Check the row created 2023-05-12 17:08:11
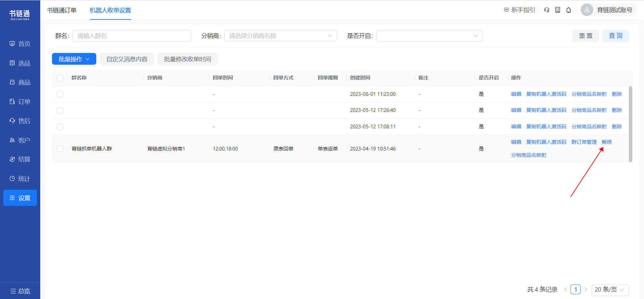Image resolution: width=644 pixels, height=299 pixels. (60, 127)
